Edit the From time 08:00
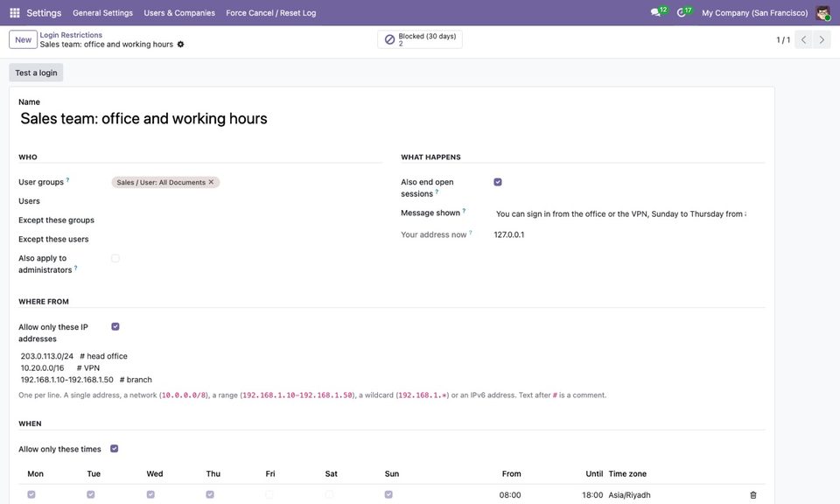 tap(510, 495)
